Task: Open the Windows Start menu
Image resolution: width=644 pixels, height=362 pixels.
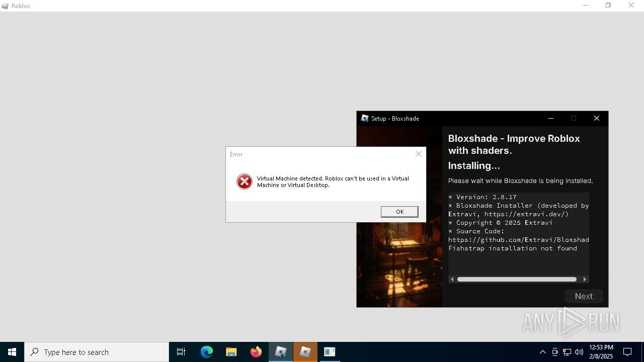Action: (12, 352)
